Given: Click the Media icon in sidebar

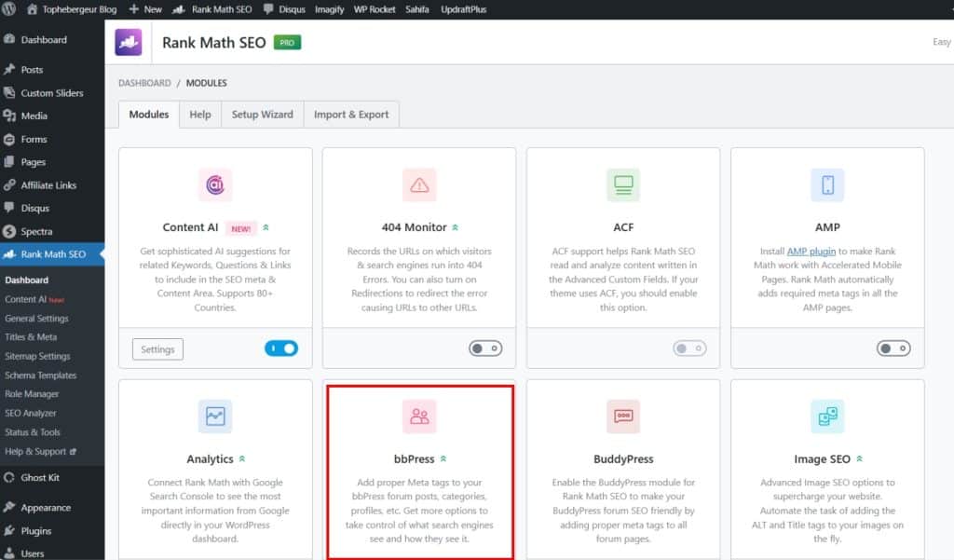Looking at the screenshot, I should click(9, 116).
